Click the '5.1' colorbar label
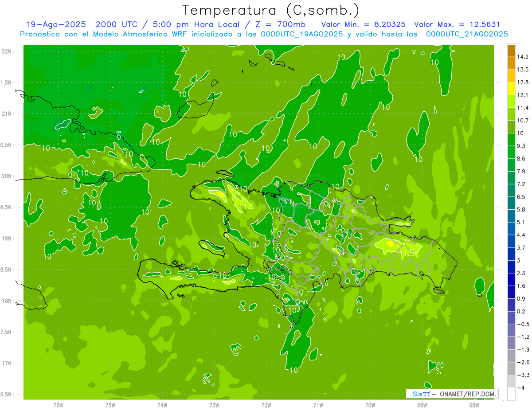The height and width of the screenshot is (411, 532). [521, 222]
